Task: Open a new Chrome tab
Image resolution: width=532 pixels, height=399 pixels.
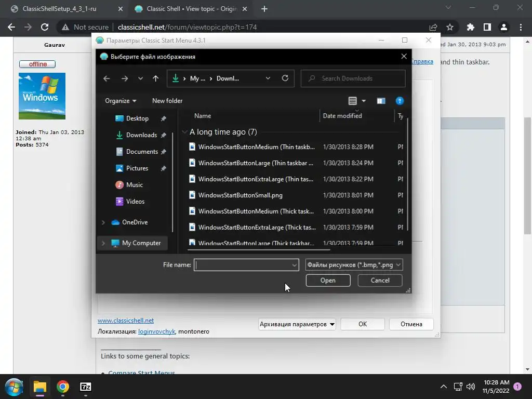Action: pyautogui.click(x=264, y=9)
